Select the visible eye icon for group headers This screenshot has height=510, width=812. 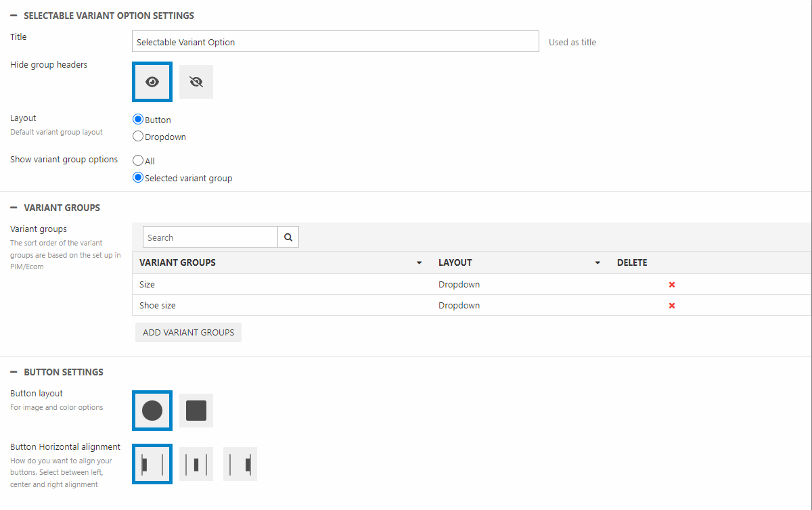coord(152,82)
